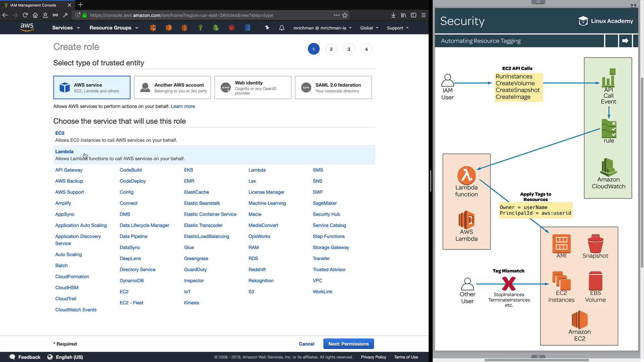Open the Support menu
This screenshot has height=362, width=644.
398,28
